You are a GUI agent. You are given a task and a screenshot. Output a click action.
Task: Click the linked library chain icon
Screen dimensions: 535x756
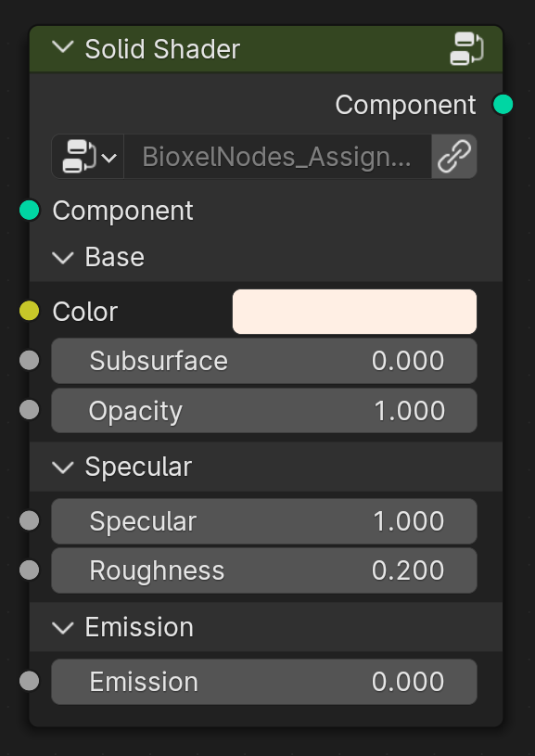[454, 157]
